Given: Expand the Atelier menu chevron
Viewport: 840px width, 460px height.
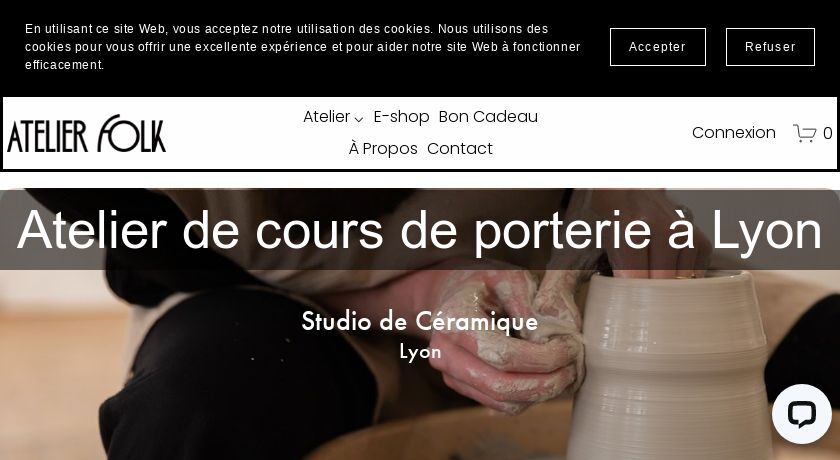Looking at the screenshot, I should click(359, 119).
